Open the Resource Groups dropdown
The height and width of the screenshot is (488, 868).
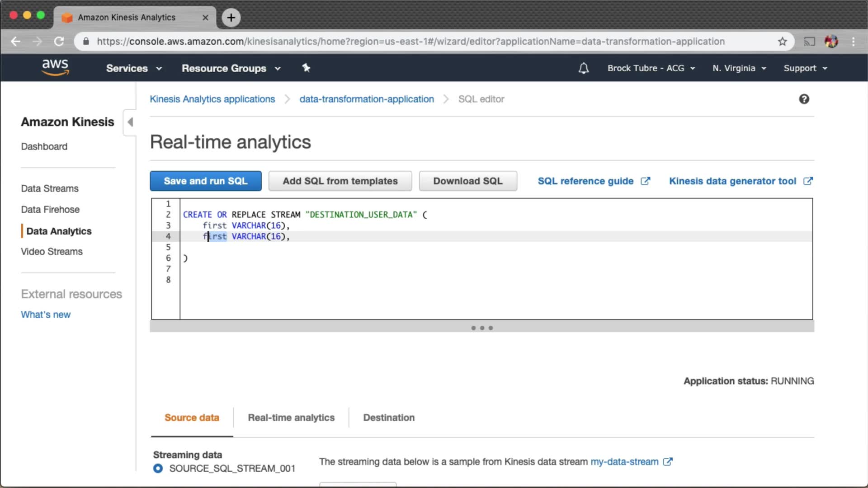[231, 68]
